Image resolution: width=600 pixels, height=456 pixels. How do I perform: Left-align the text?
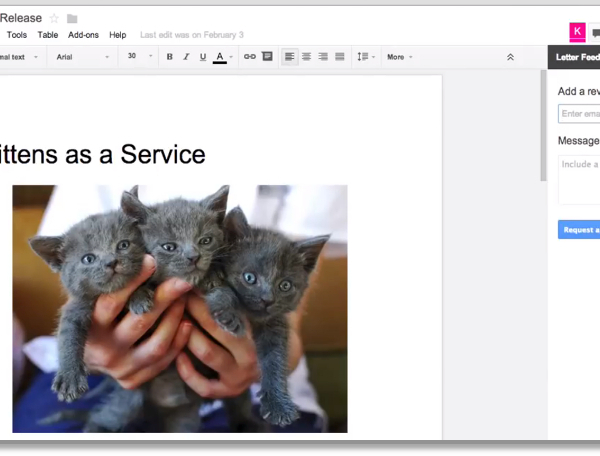(289, 57)
